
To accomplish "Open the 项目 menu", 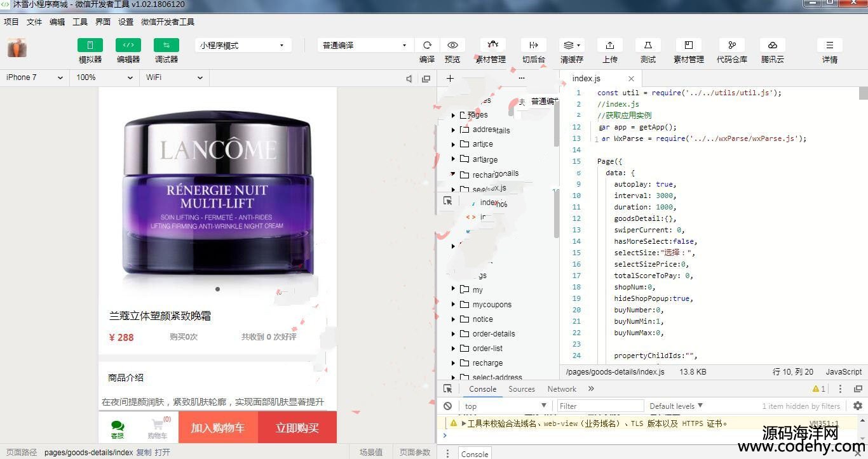I will 11,22.
